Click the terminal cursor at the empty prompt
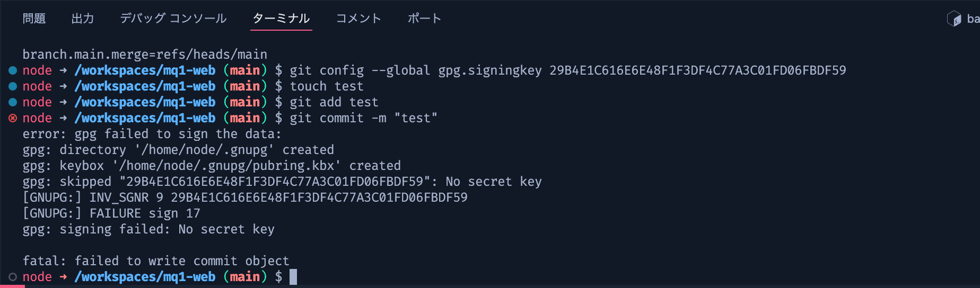 coord(293,277)
